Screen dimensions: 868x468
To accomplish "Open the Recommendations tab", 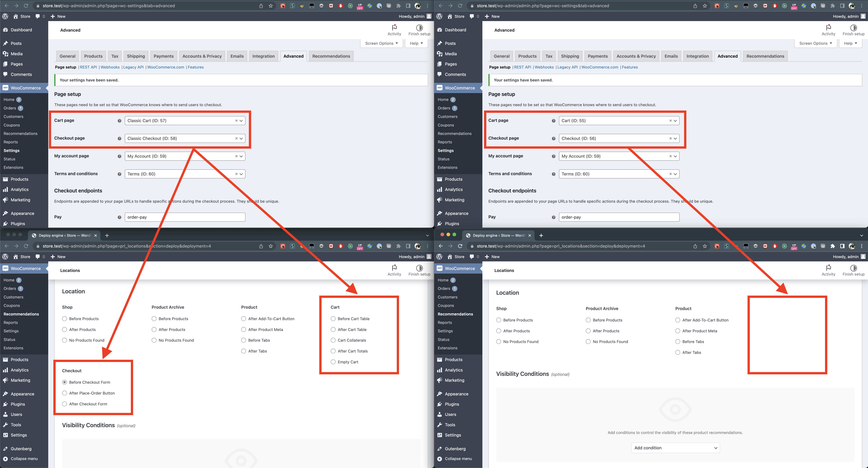I will tap(331, 56).
